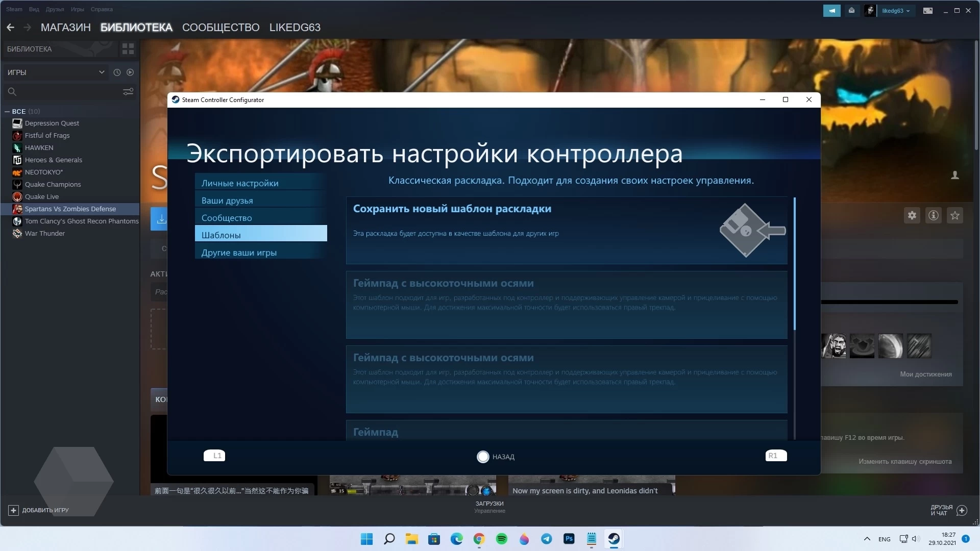Image resolution: width=980 pixels, height=551 pixels.
Task: Open the Игры menu
Action: (x=77, y=9)
